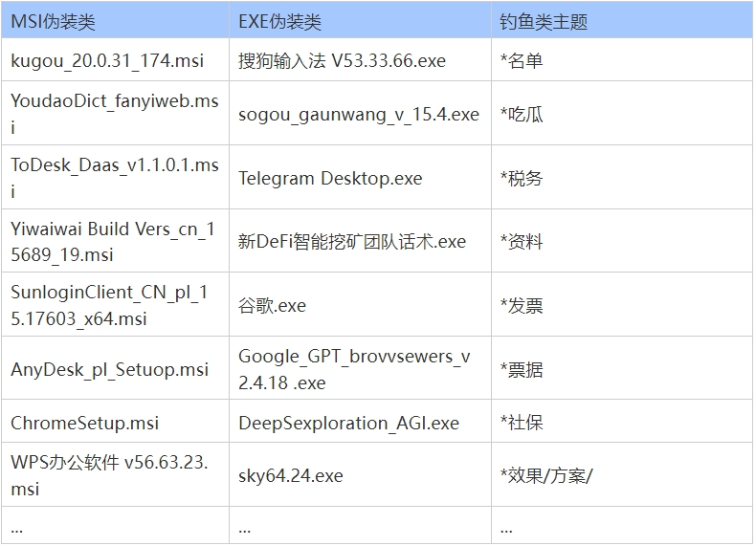This screenshot has width=756, height=546.
Task: Select the '*社保' cell
Action: pos(622,421)
